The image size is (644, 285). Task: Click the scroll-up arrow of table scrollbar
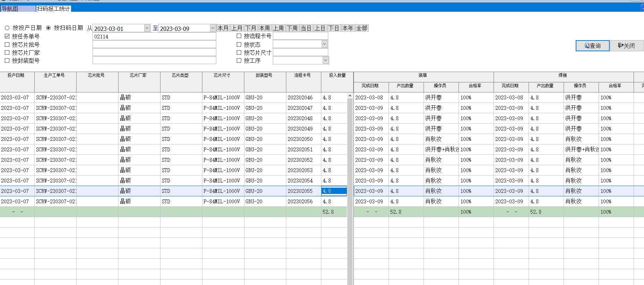click(x=350, y=96)
